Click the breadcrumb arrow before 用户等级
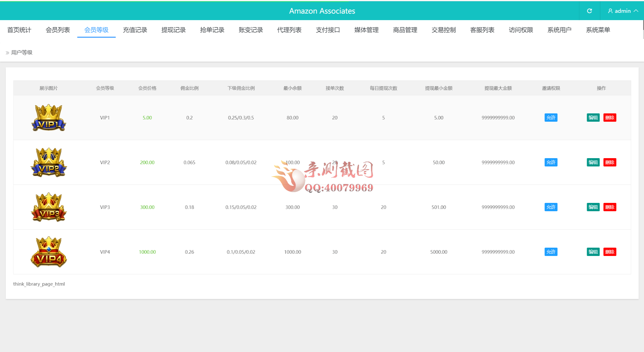Image resolution: width=644 pixels, height=352 pixels. tap(7, 53)
